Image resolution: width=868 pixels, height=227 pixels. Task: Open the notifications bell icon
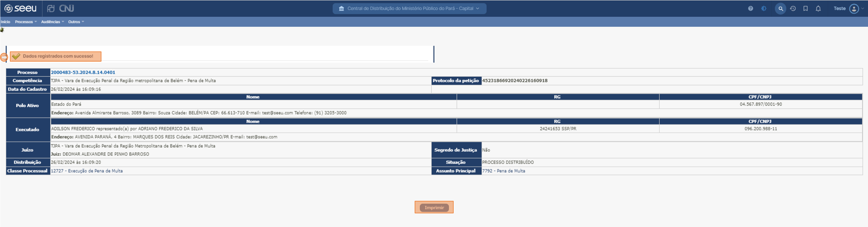pyautogui.click(x=818, y=8)
